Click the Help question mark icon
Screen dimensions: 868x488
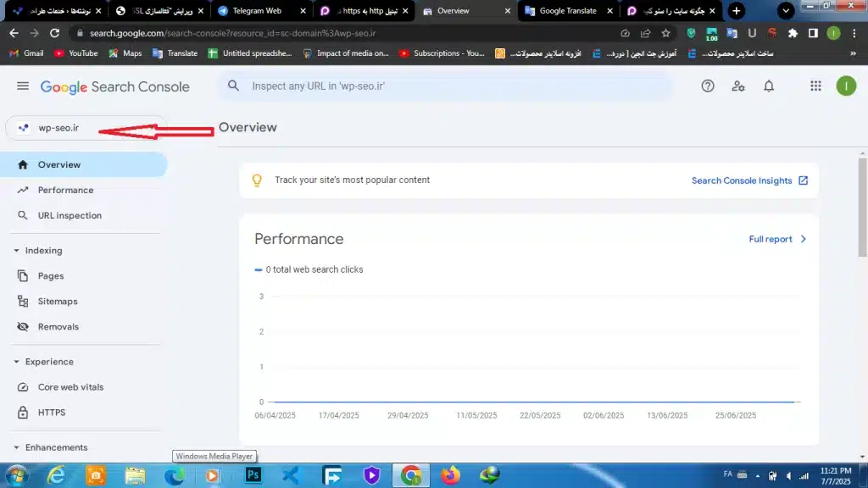708,86
